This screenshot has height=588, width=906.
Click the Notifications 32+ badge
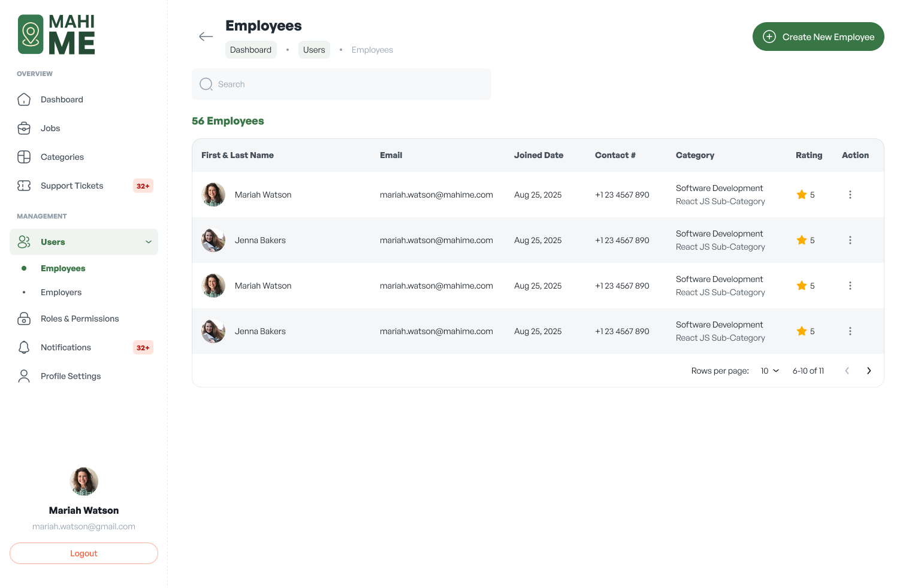pyautogui.click(x=143, y=347)
